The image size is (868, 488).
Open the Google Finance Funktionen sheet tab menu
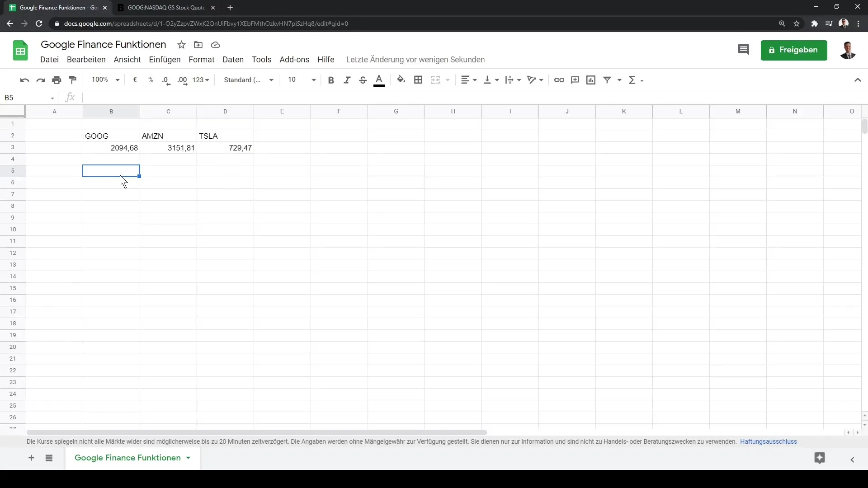pos(188,458)
